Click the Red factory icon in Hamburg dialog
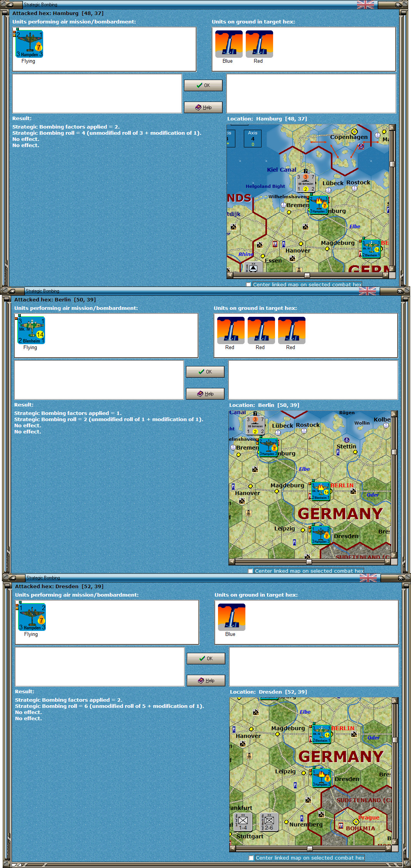This screenshot has width=411, height=868. (x=259, y=44)
